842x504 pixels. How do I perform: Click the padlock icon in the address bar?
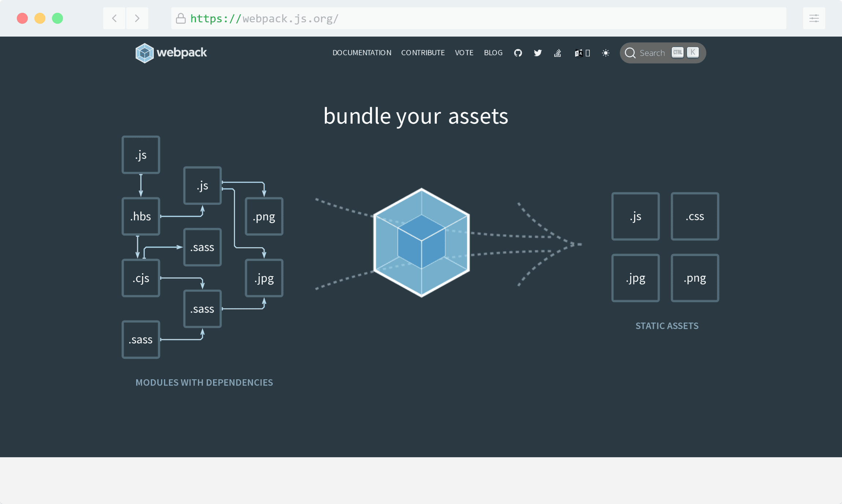point(181,18)
